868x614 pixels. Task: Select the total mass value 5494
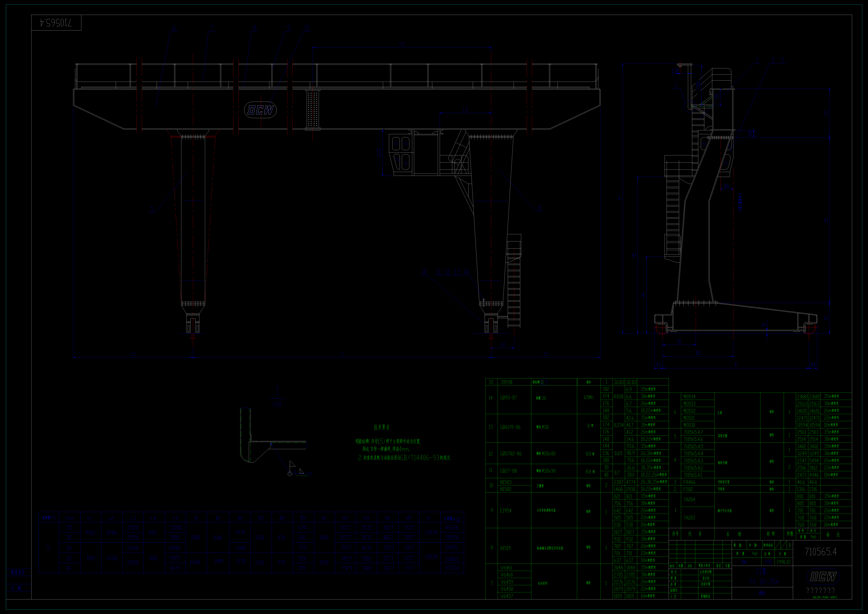pyautogui.click(x=814, y=461)
